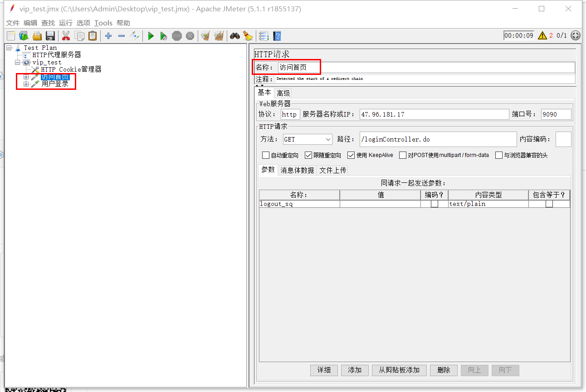Cut the selected element with scissors icon
This screenshot has width=586, height=392.
(66, 36)
